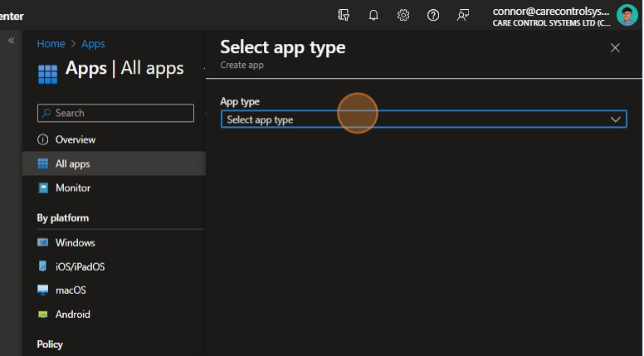The width and height of the screenshot is (644, 356).
Task: Select All apps in sidebar
Action: [x=72, y=163]
